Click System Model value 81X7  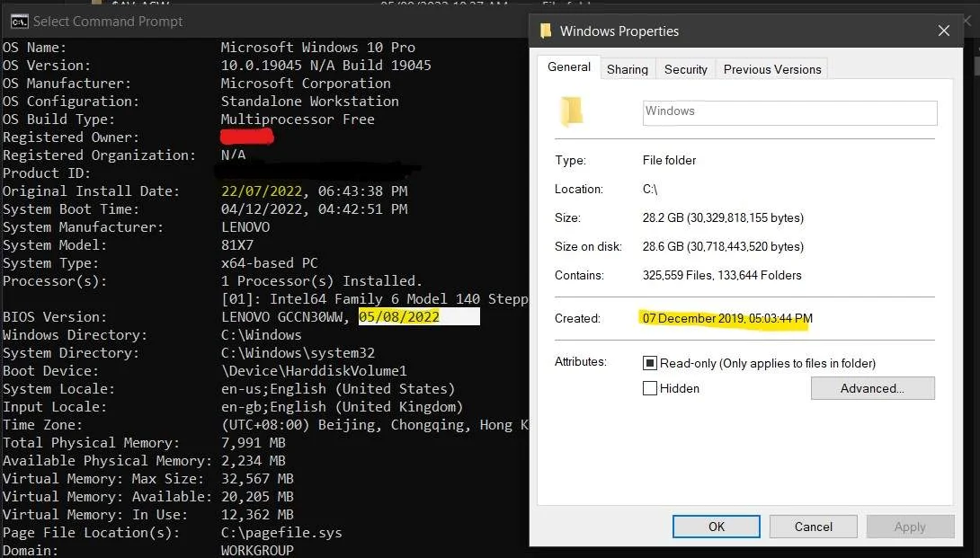pyautogui.click(x=237, y=245)
